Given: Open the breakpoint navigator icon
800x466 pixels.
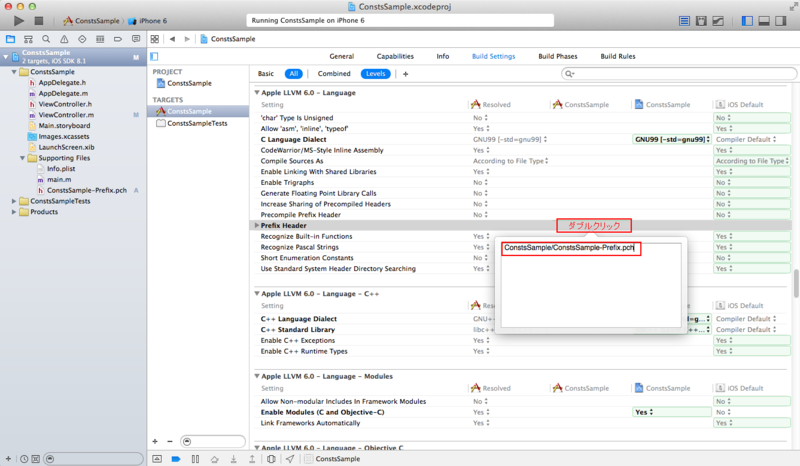Looking at the screenshot, I should [118, 39].
